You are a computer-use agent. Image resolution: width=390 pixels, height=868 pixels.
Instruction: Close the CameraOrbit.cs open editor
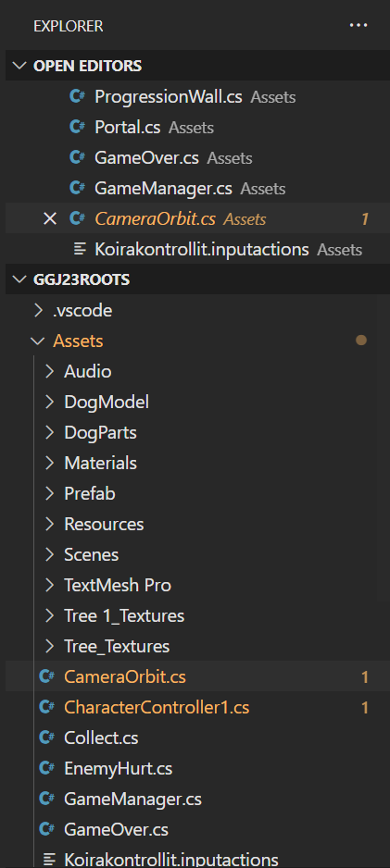click(50, 219)
